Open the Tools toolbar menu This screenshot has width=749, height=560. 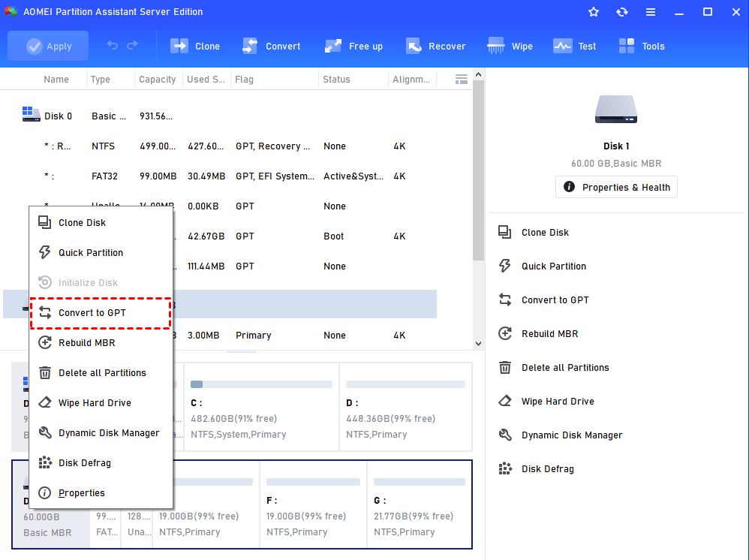[x=642, y=46]
